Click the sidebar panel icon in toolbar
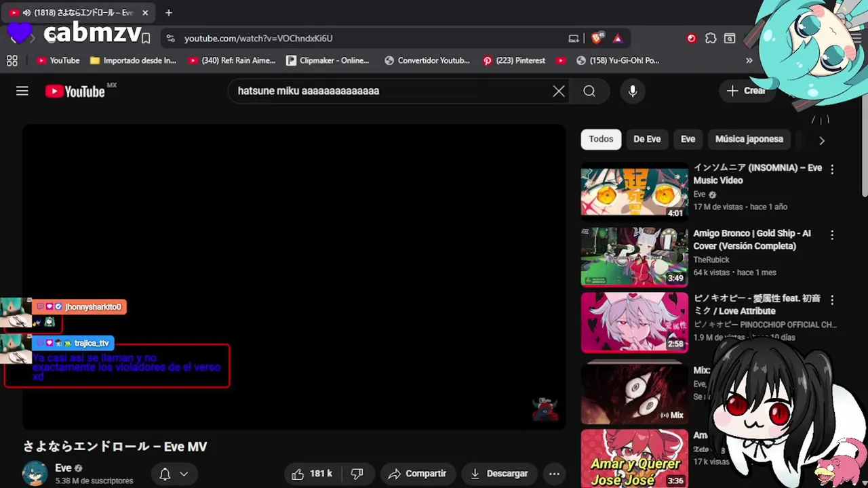Screen dimensions: 868x488 [x=730, y=39]
